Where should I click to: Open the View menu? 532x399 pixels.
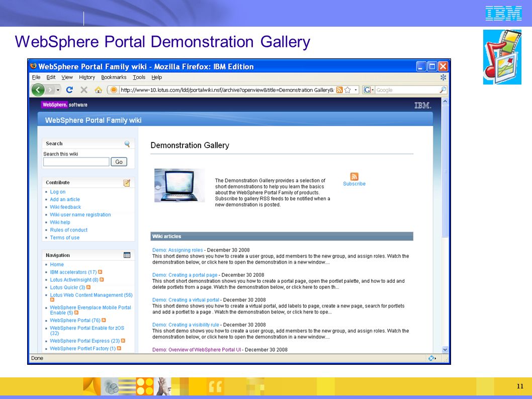[x=67, y=77]
